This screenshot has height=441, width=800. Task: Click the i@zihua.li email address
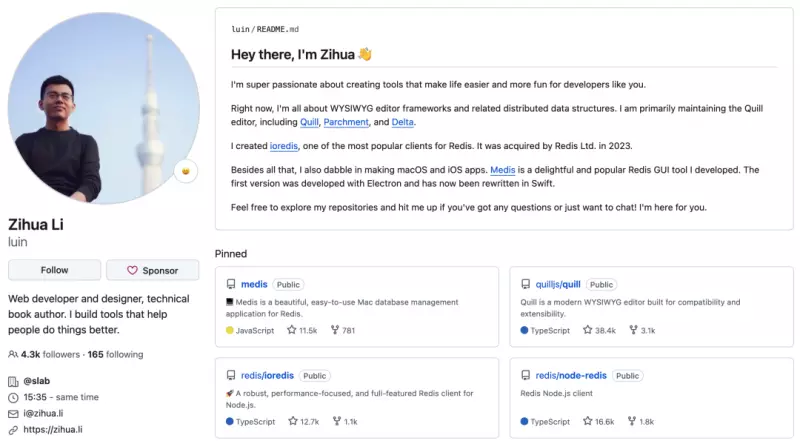[43, 413]
